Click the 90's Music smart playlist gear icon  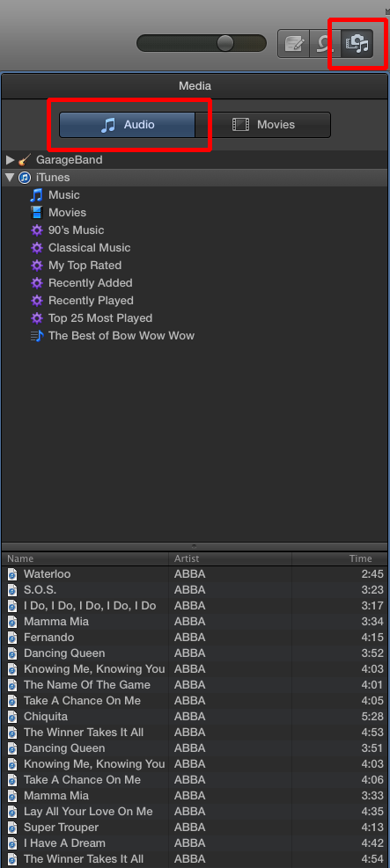[37, 230]
